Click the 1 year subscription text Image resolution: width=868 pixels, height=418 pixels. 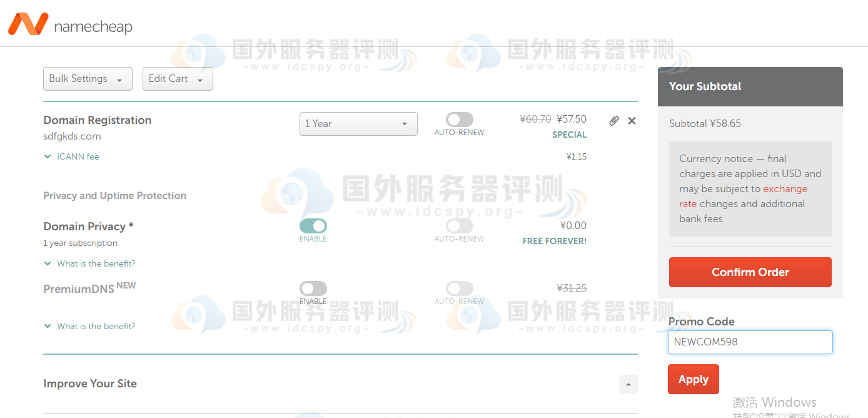coord(80,243)
